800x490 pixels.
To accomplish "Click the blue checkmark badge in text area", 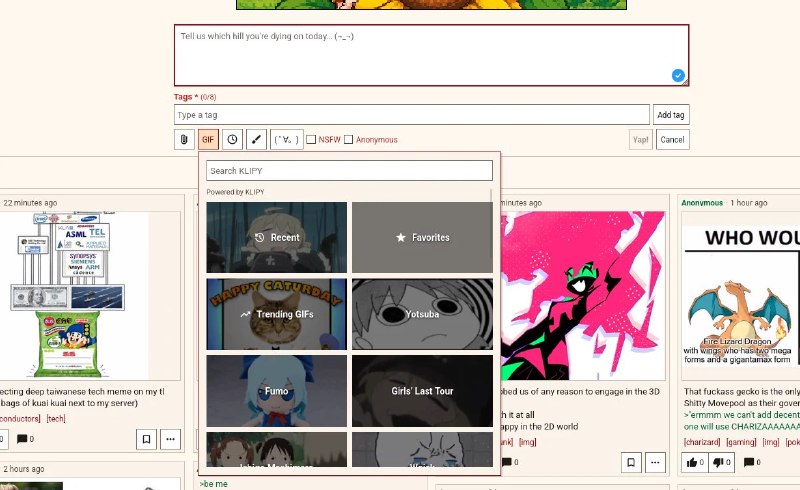I will (678, 76).
